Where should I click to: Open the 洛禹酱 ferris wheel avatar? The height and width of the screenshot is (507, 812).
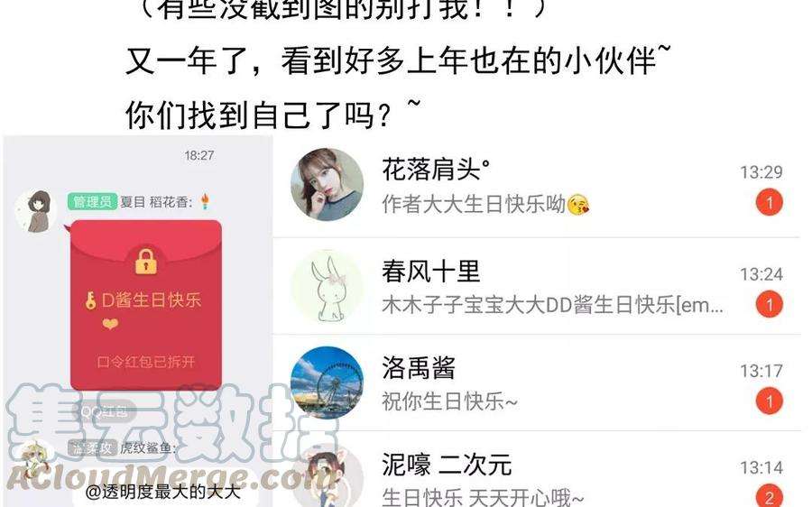coord(327,383)
